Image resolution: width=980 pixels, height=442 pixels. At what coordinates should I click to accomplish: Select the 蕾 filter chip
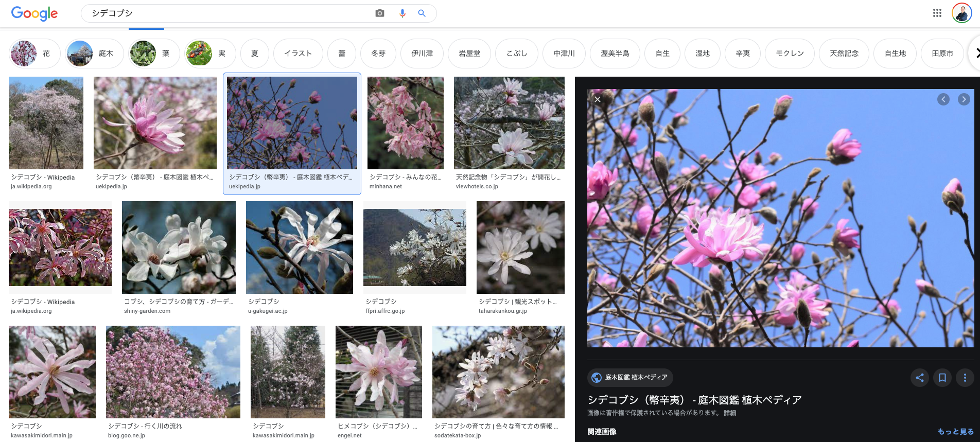tap(342, 54)
